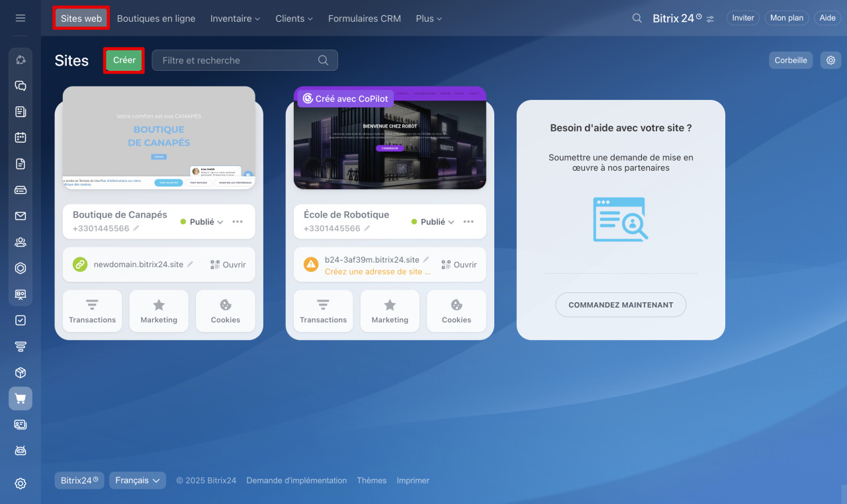The image size is (847, 504).
Task: Open the Corbeille recycle bin
Action: pos(791,60)
